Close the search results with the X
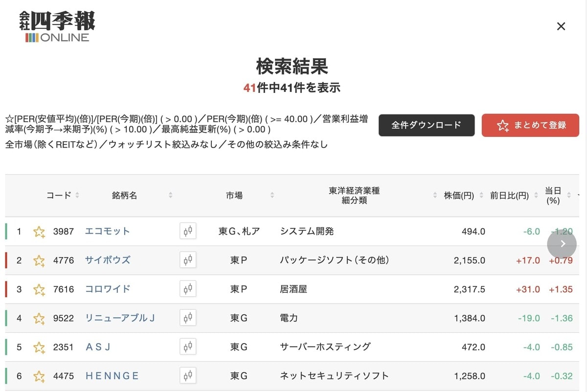The height and width of the screenshot is (392, 587). [x=561, y=26]
